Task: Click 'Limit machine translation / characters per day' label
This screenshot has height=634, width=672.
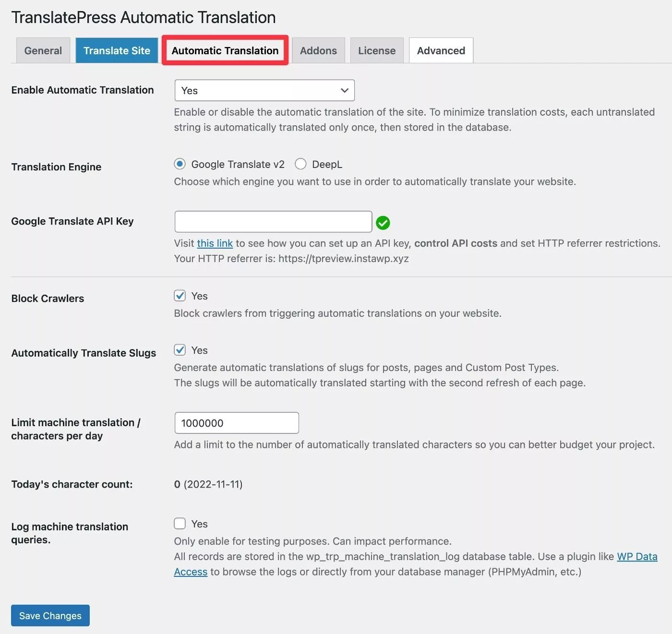Action: [x=76, y=429]
